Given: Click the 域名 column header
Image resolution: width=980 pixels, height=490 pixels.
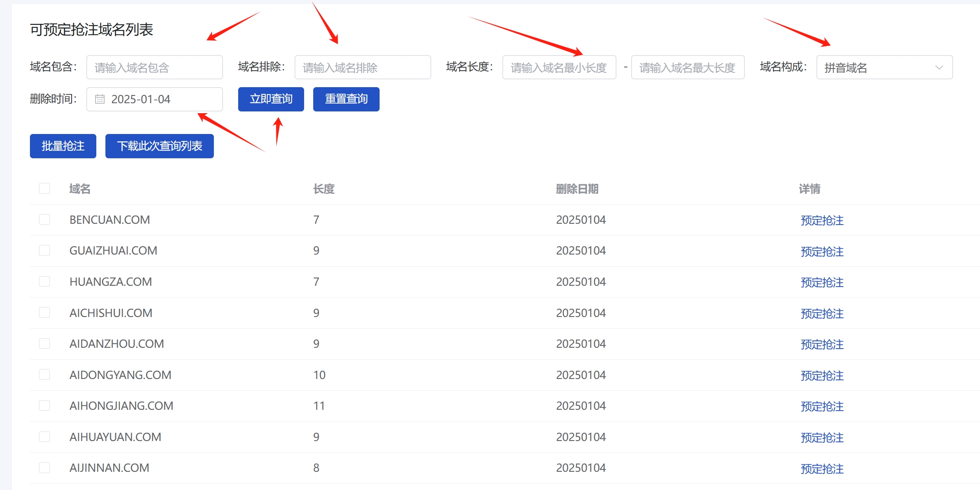Looking at the screenshot, I should click(80, 189).
